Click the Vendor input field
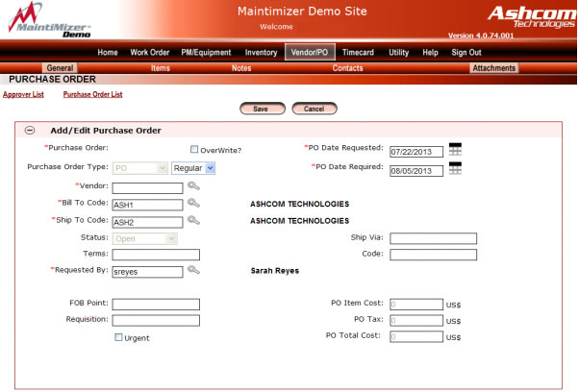Viewport: 579px width, 392px height. pyautogui.click(x=147, y=188)
